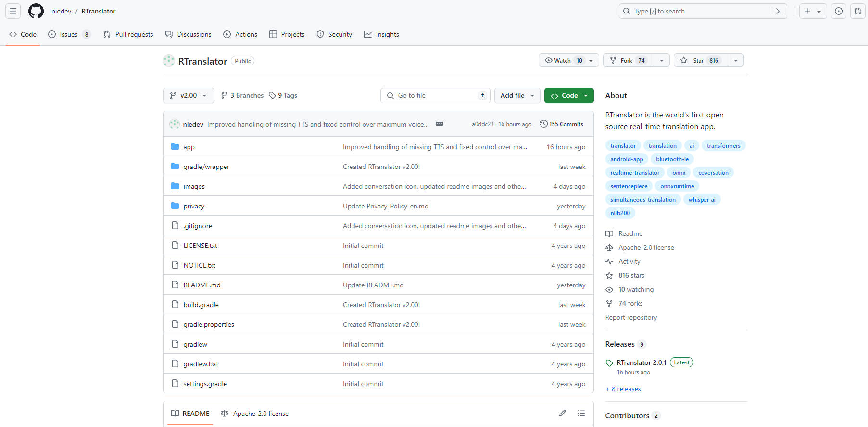
Task: Show the README outline list icon
Action: [x=581, y=413]
